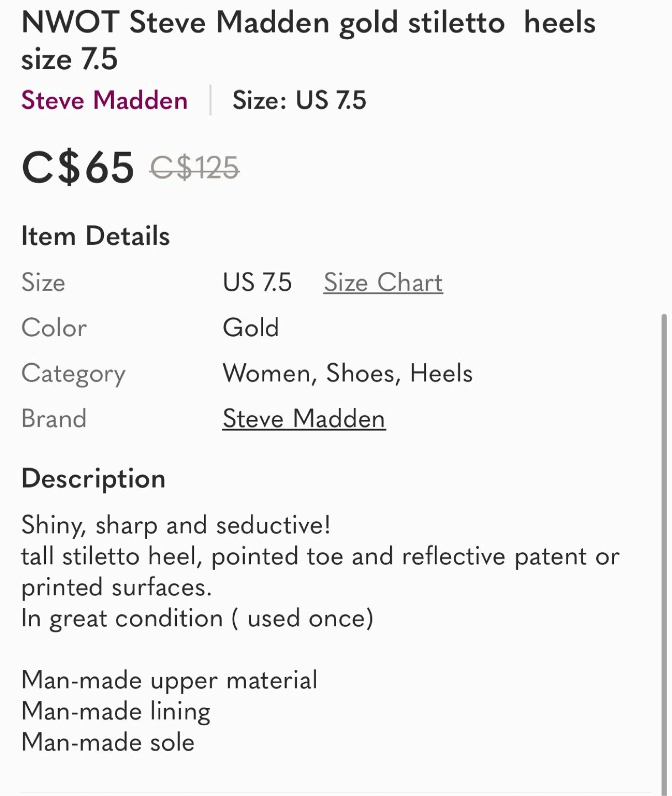Image resolution: width=672 pixels, height=796 pixels.
Task: Click the 'In great condition' description line
Action: pos(197,618)
